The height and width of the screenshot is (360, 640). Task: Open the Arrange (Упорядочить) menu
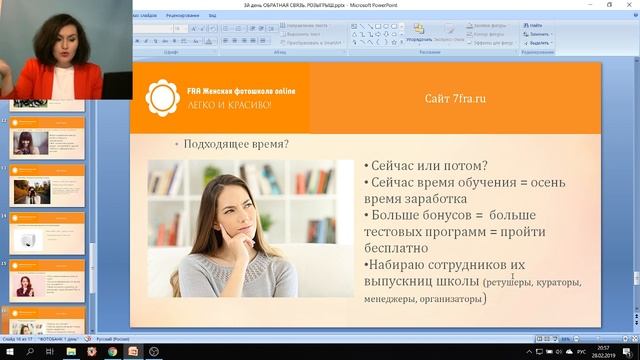[419, 34]
